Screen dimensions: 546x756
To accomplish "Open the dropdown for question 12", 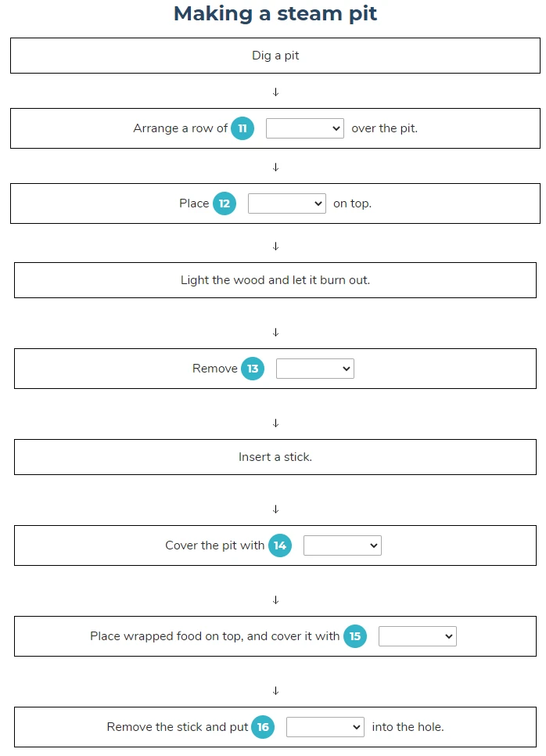I will (x=287, y=203).
